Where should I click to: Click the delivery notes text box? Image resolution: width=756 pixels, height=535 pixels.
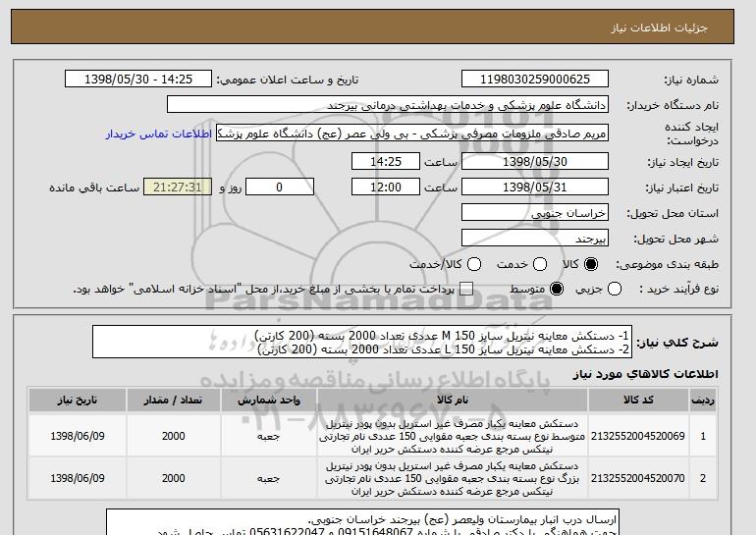[362, 522]
